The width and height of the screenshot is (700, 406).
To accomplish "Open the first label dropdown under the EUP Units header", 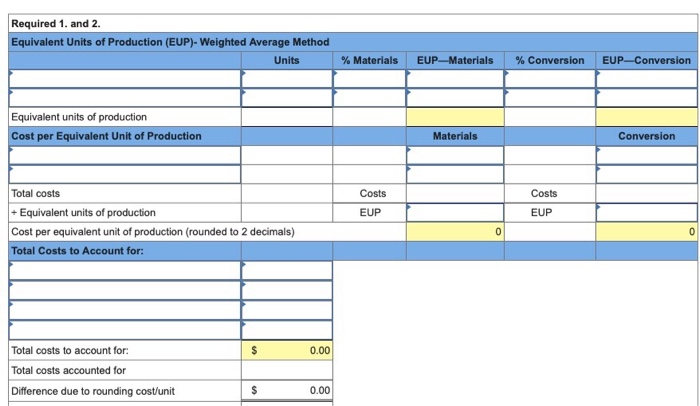I will point(125,79).
